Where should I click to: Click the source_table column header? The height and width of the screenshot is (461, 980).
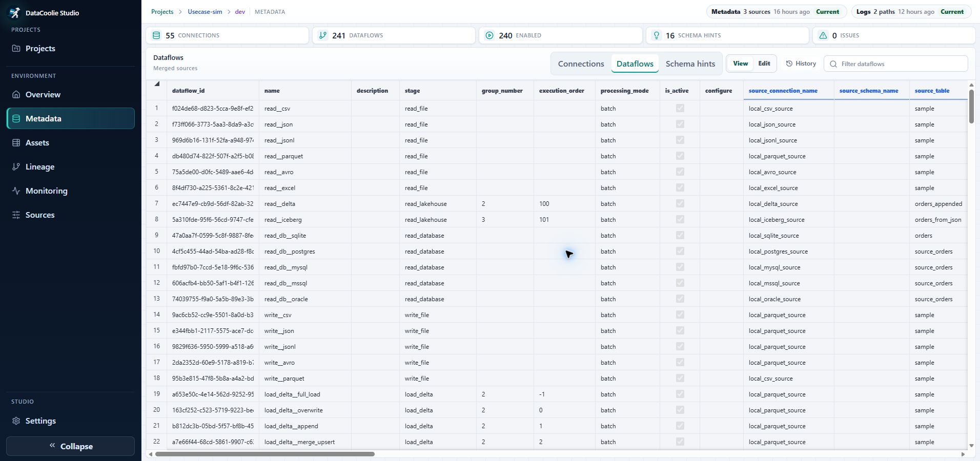pyautogui.click(x=938, y=91)
